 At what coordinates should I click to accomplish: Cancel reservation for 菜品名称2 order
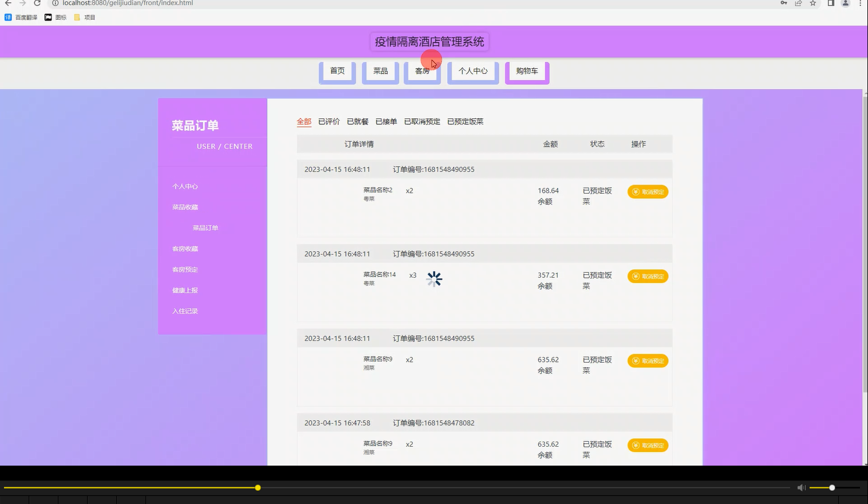coord(648,192)
